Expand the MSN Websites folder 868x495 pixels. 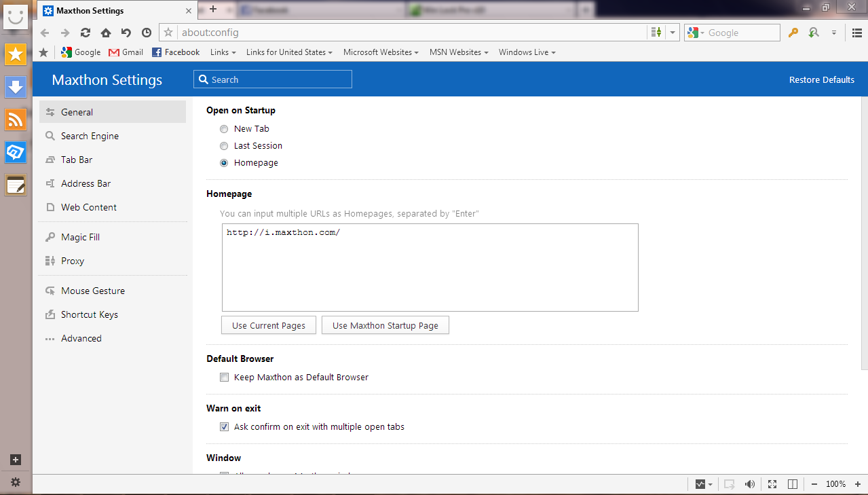(x=459, y=52)
